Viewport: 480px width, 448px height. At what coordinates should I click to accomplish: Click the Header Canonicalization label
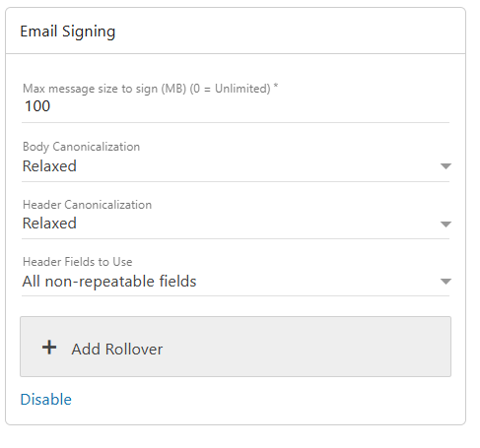tap(87, 205)
